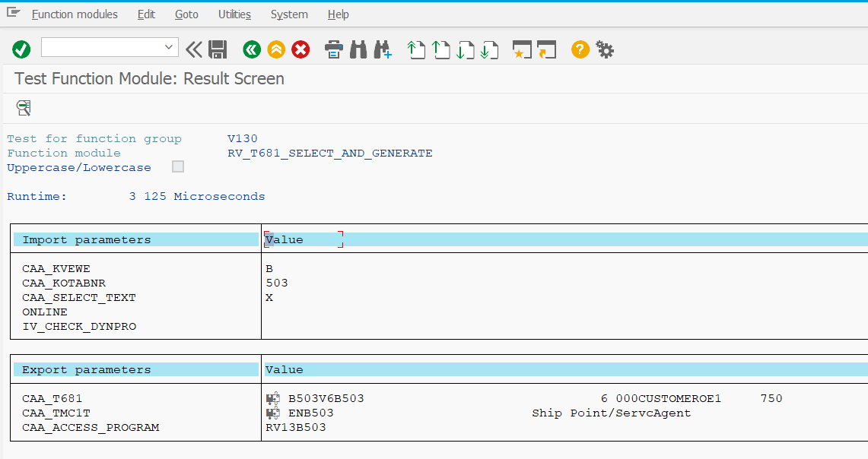Image resolution: width=868 pixels, height=459 pixels.
Task: Click the Find Next icon
Action: pos(383,49)
